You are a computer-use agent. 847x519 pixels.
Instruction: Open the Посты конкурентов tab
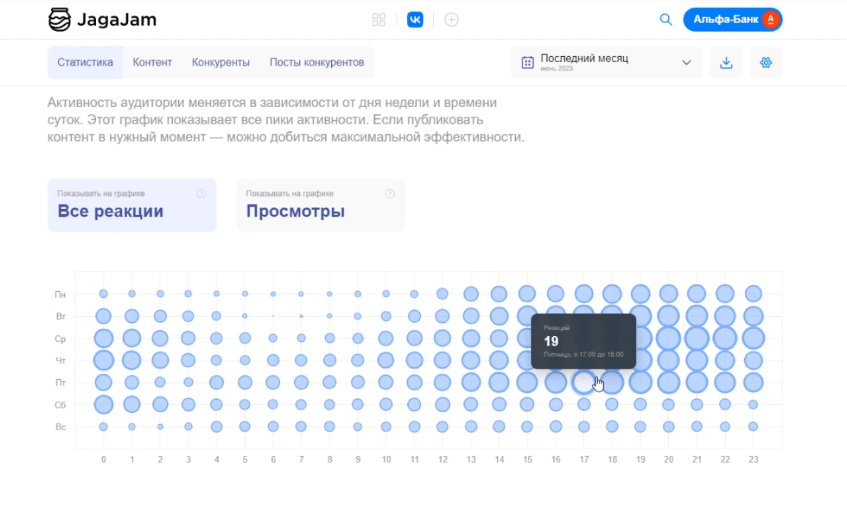[x=317, y=63]
